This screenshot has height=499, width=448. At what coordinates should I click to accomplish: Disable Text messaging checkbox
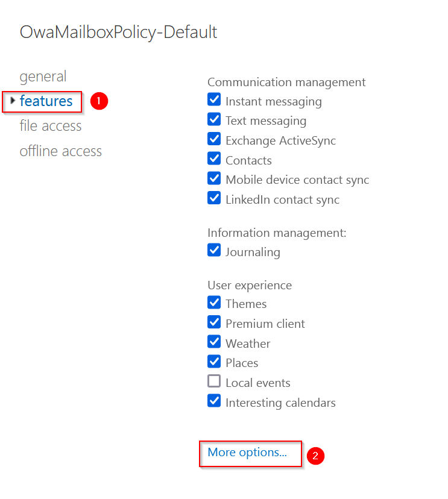pos(214,119)
